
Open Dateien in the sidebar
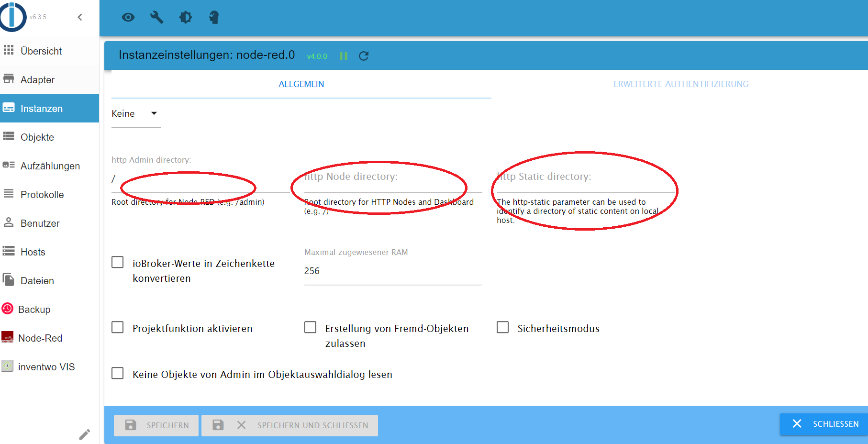(50, 280)
